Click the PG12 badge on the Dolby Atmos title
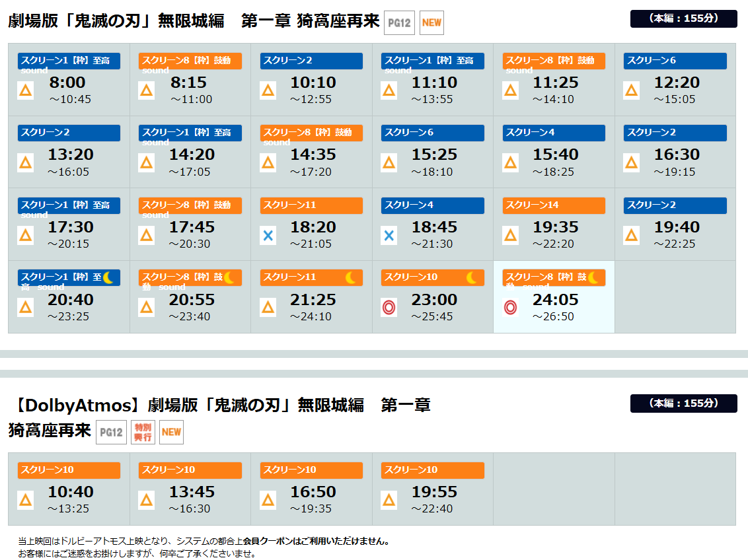748x560 pixels. pos(111,433)
